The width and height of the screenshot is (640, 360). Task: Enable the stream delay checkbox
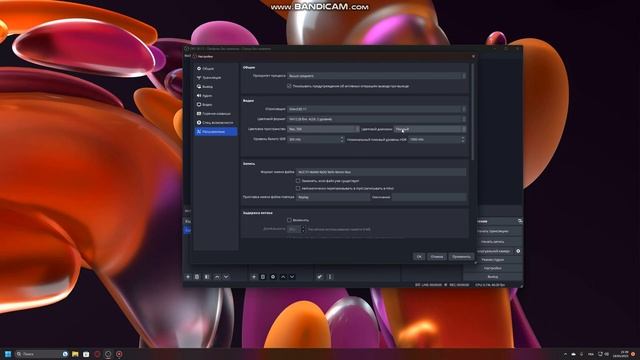coord(289,220)
